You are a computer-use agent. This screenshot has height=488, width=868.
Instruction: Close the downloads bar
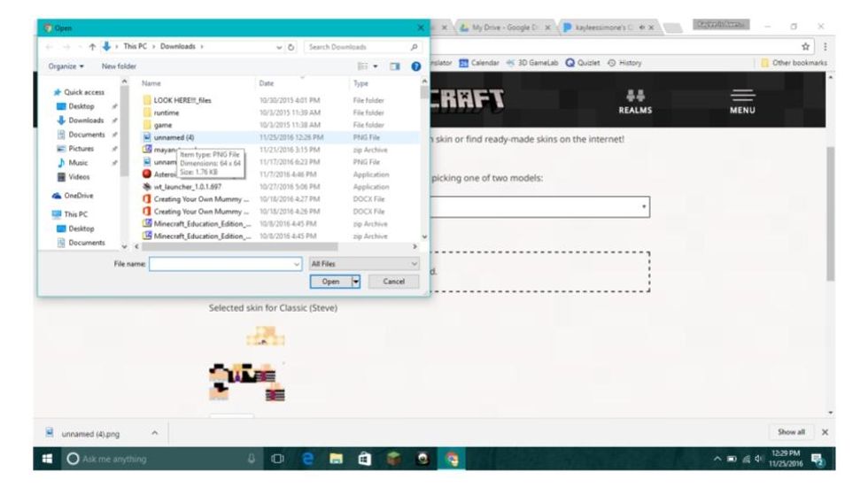click(x=825, y=432)
